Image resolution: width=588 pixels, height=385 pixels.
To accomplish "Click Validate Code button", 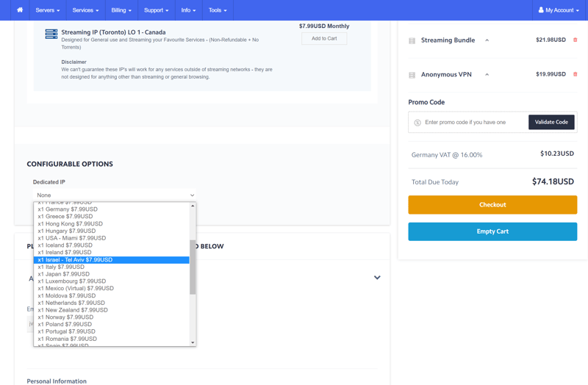I will click(551, 122).
